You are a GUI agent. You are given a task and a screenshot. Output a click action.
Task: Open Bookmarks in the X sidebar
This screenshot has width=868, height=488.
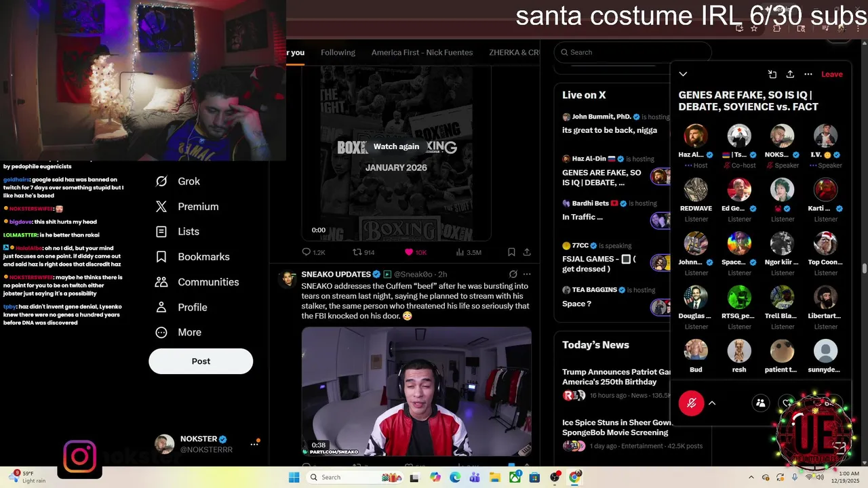193,257
